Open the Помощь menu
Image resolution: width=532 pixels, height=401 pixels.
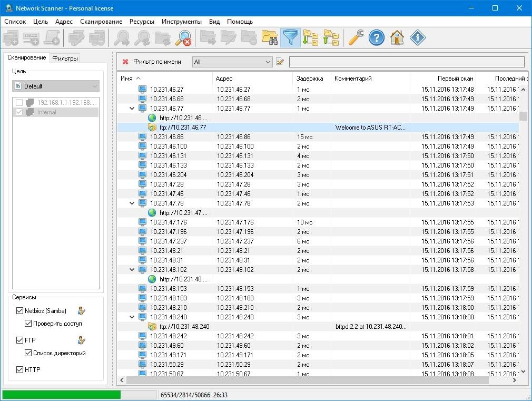[x=240, y=22]
